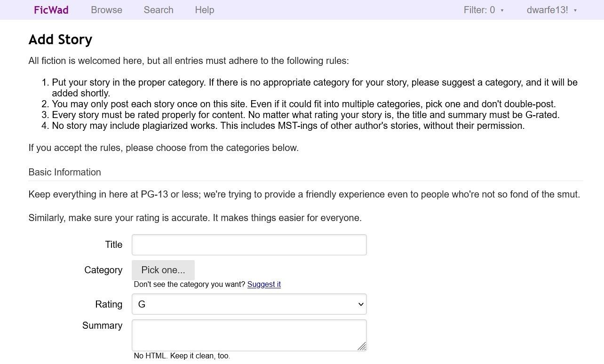Viewport: 604px width, 364px height.
Task: Focus the Title text field
Action: point(249,245)
